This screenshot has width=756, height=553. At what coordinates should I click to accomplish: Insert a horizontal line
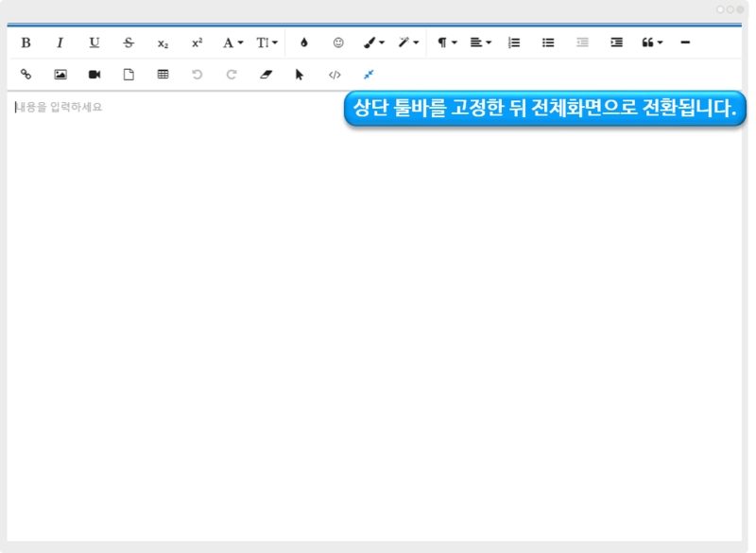(x=685, y=43)
